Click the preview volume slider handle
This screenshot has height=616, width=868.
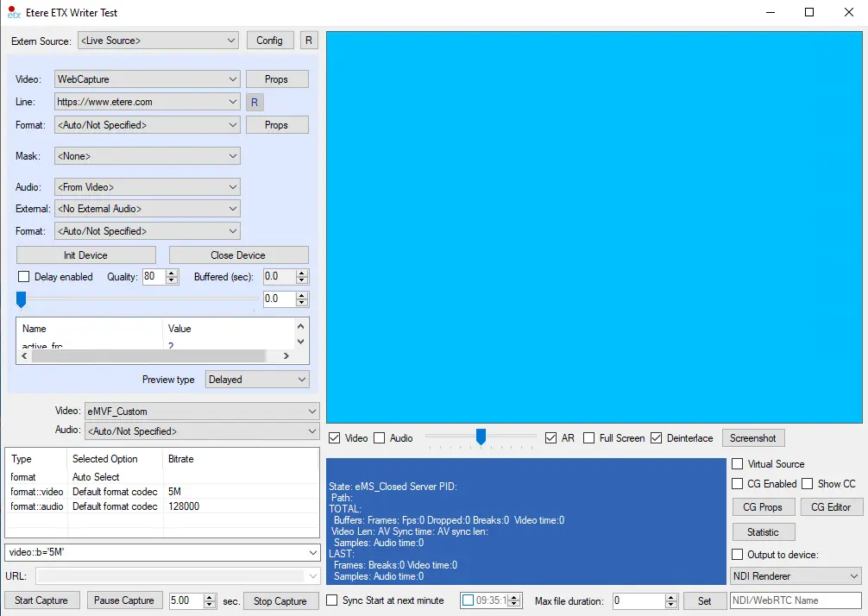click(x=481, y=437)
